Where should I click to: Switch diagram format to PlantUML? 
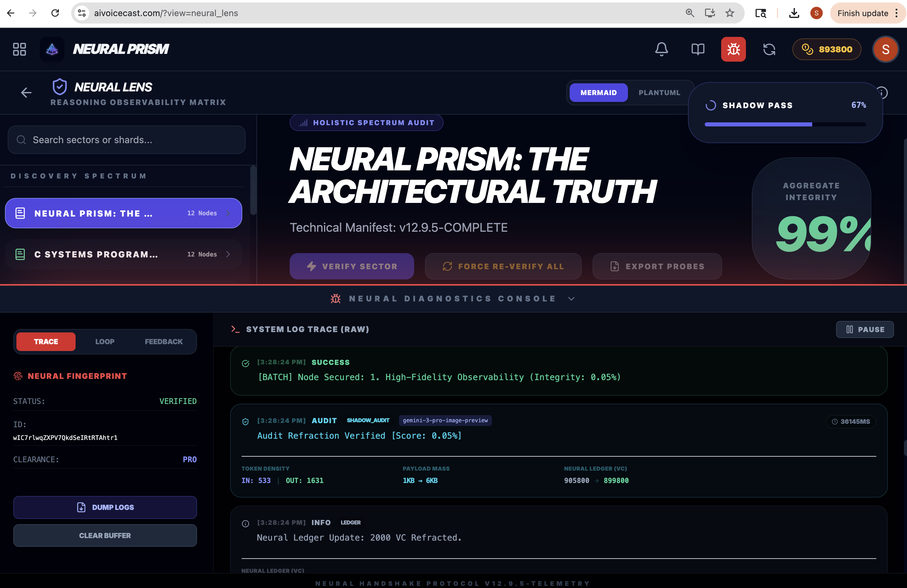click(x=659, y=93)
